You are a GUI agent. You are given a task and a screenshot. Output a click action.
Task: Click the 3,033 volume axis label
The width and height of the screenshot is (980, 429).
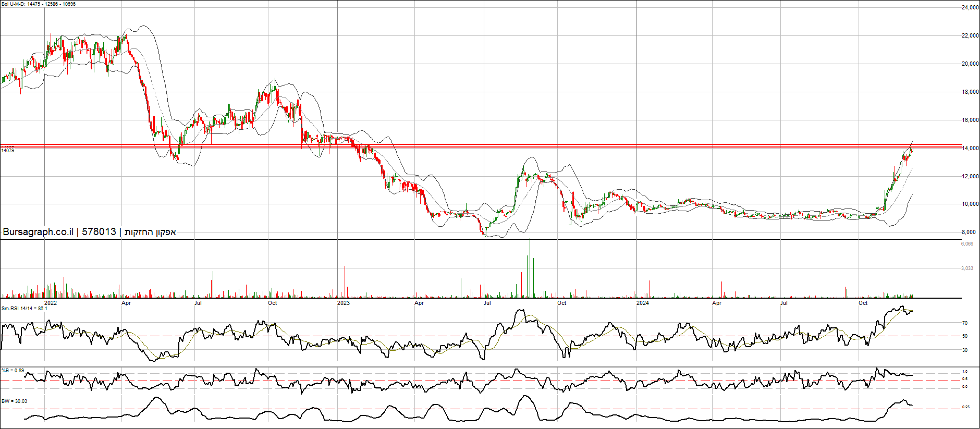click(967, 268)
